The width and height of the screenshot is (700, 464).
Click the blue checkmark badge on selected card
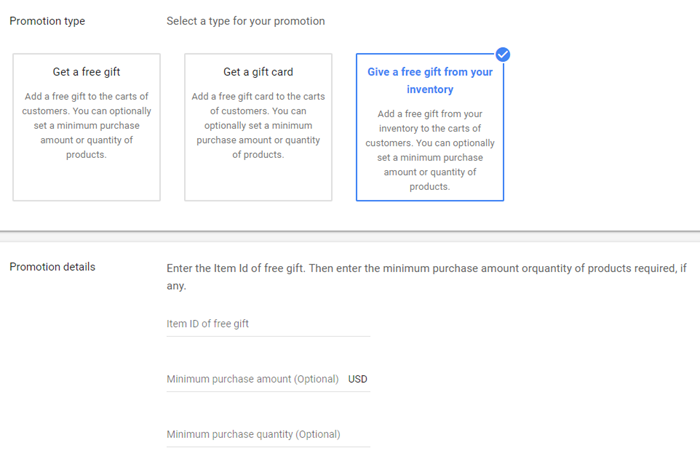coord(503,54)
